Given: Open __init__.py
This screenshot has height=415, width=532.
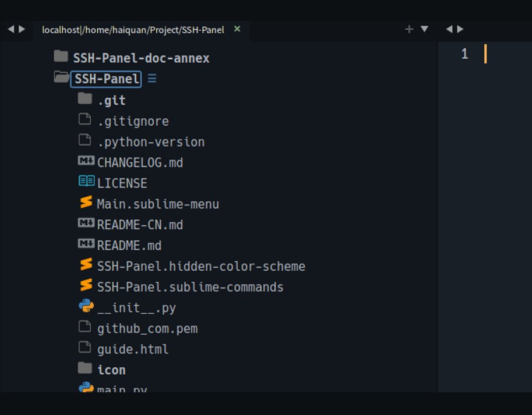Looking at the screenshot, I should coord(137,308).
